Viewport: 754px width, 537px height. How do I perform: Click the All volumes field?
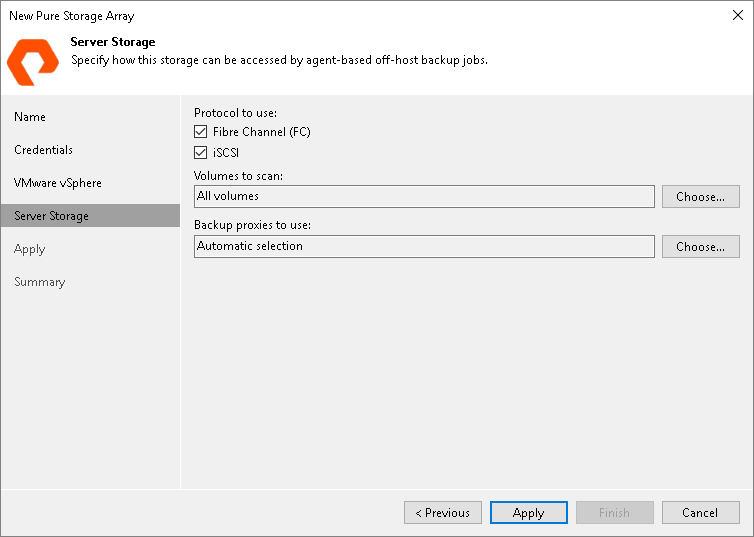[424, 197]
